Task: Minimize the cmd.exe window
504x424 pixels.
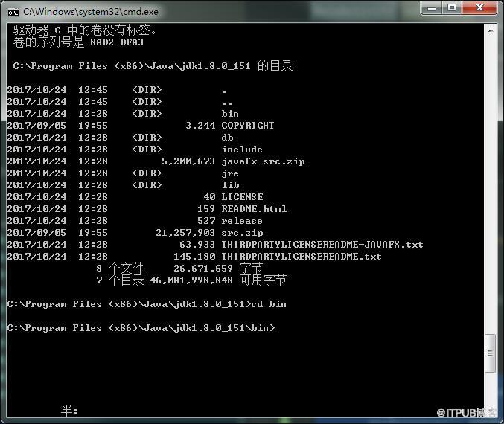Action: pos(432,7)
